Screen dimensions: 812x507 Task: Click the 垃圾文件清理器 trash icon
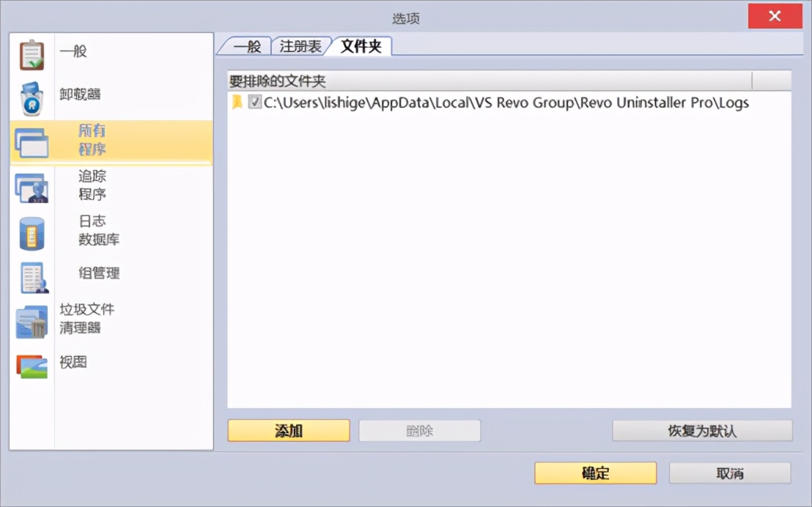tap(32, 322)
